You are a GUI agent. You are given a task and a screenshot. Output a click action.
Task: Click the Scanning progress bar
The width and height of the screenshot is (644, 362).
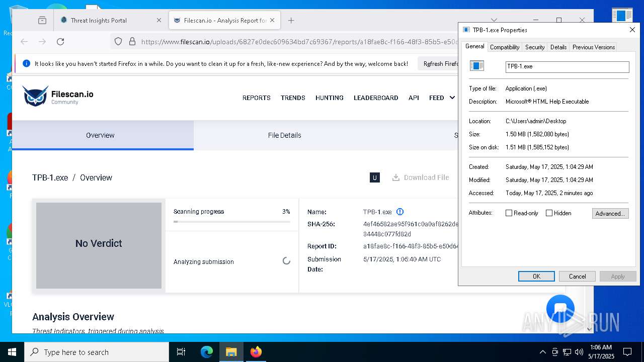[x=232, y=221]
